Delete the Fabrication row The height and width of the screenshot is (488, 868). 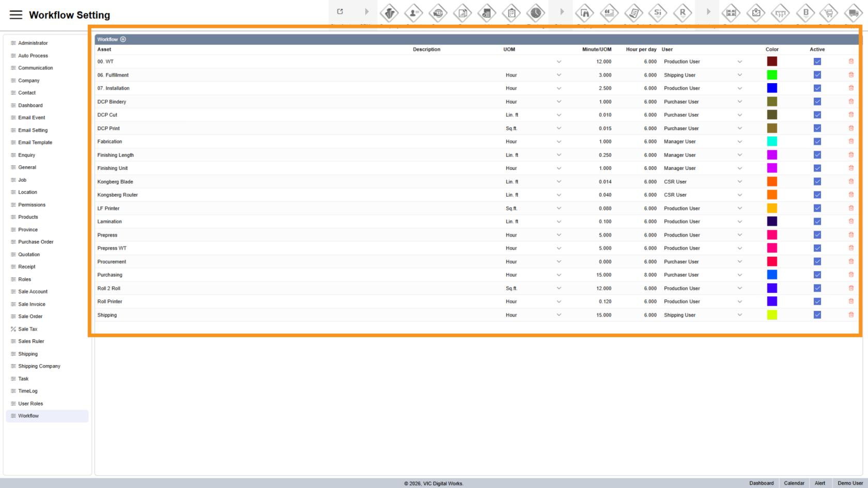(x=851, y=141)
